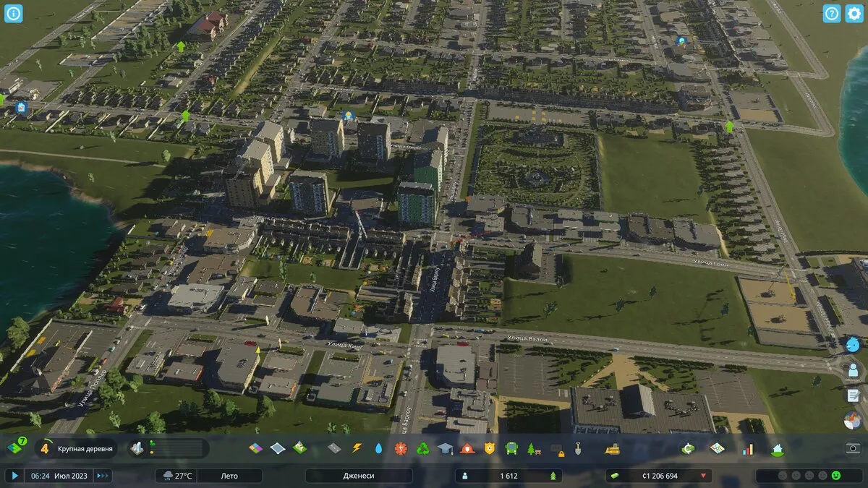Open the map tiles purchase icon

pyautogui.click(x=16, y=448)
